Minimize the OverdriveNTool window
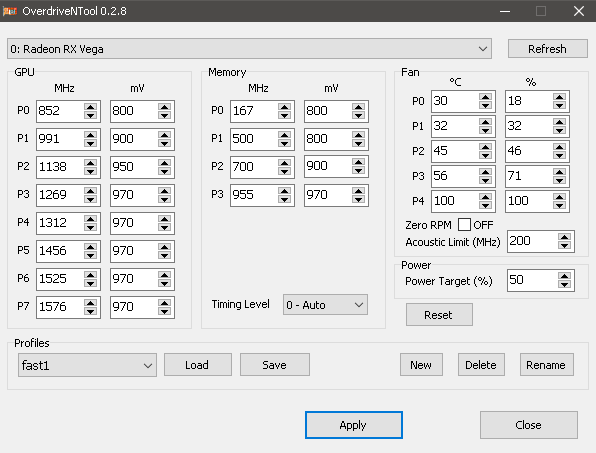The height and width of the screenshot is (453, 596). click(x=505, y=11)
